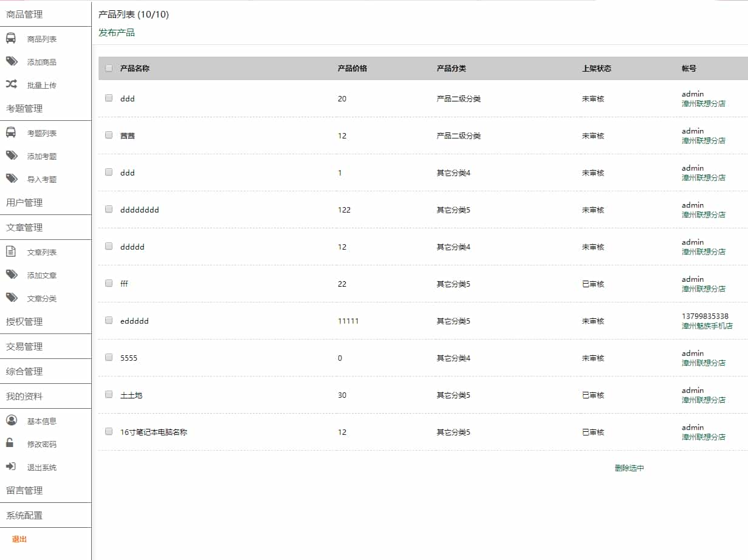Click the tag icon beside 添加商品
The height and width of the screenshot is (560, 748).
(12, 61)
